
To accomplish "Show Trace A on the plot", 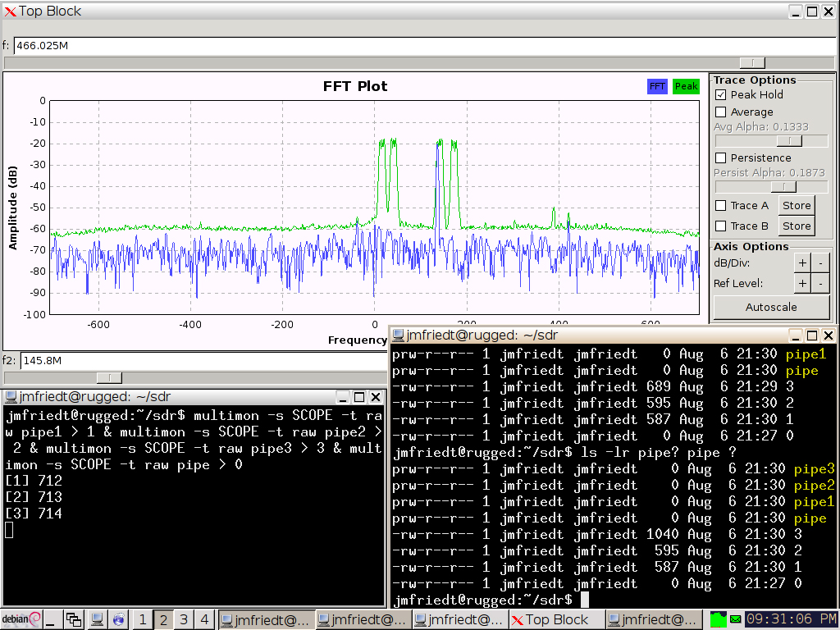I will pos(721,206).
